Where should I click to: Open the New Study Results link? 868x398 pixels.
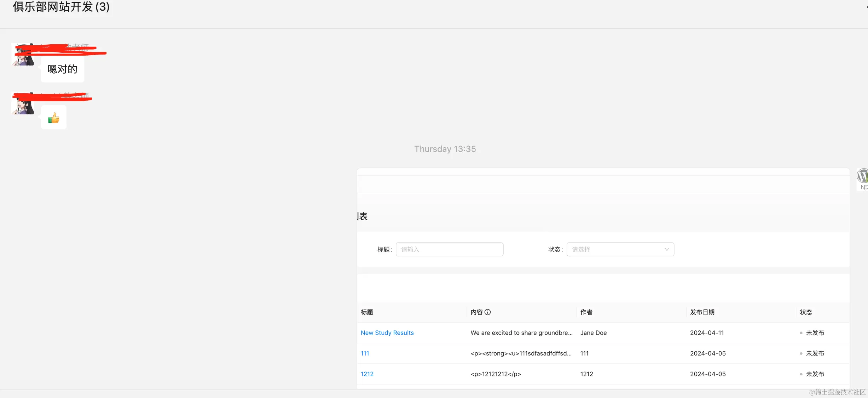click(387, 333)
